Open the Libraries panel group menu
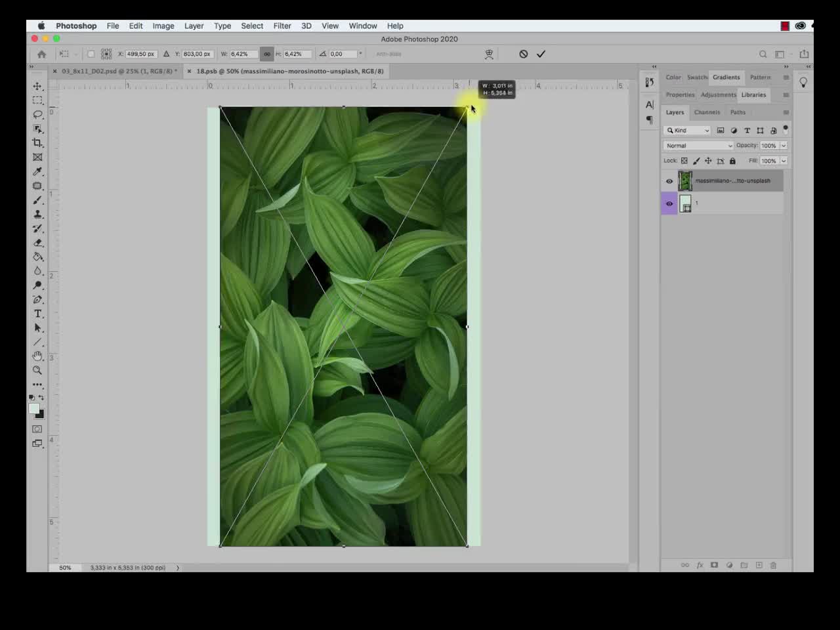Image resolution: width=840 pixels, height=630 pixels. [x=786, y=95]
